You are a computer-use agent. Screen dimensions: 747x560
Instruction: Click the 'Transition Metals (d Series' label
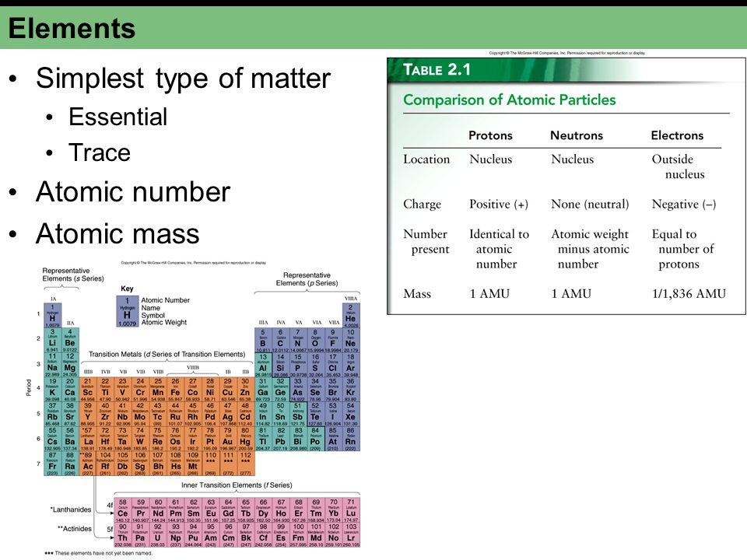(167, 355)
